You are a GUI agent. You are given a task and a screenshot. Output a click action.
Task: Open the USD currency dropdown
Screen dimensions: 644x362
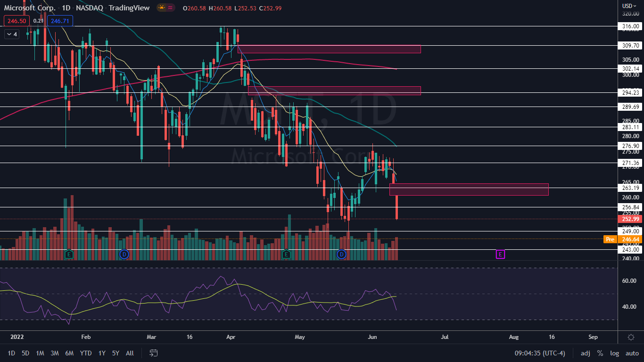pos(629,6)
